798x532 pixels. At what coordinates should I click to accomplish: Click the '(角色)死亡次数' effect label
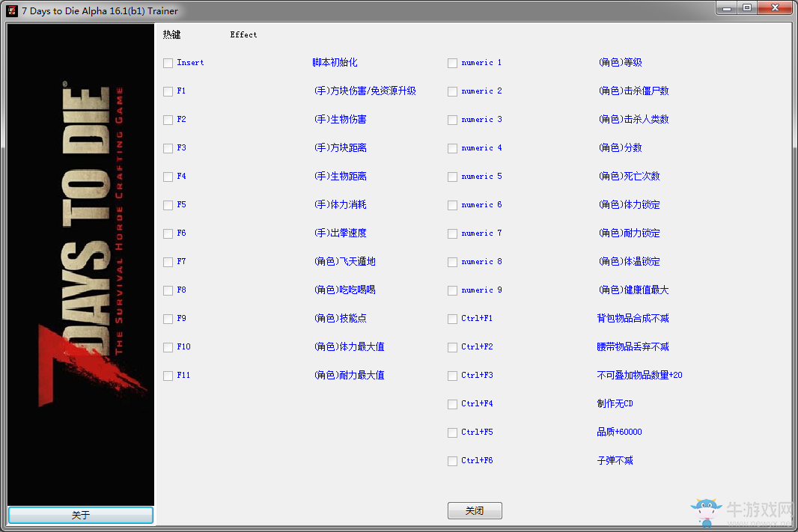(x=629, y=177)
